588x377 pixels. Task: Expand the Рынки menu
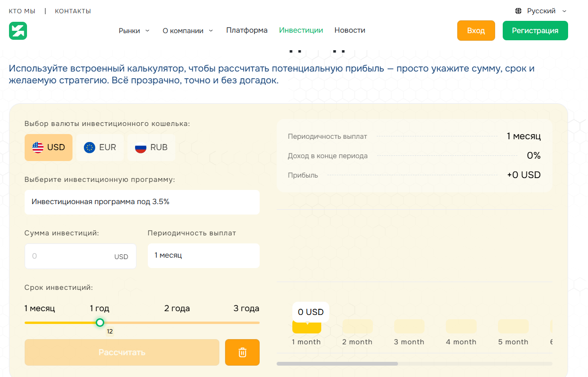tap(134, 31)
